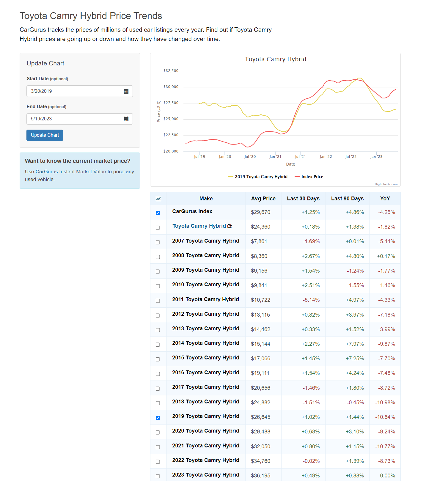The image size is (448, 481).
Task: Click the Update Chart button
Action: coord(45,135)
